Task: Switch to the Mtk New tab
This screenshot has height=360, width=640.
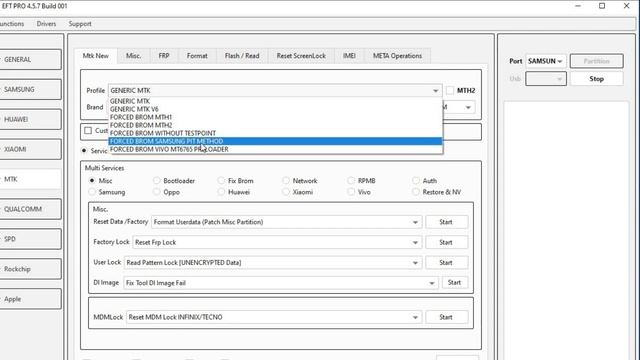Action: [x=96, y=56]
